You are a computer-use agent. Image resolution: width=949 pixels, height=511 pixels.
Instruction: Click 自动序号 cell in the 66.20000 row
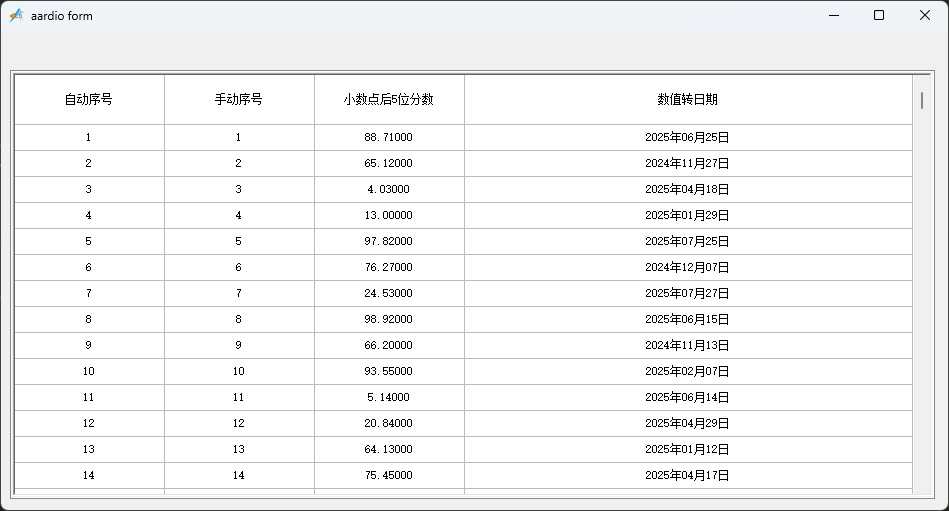pos(89,346)
